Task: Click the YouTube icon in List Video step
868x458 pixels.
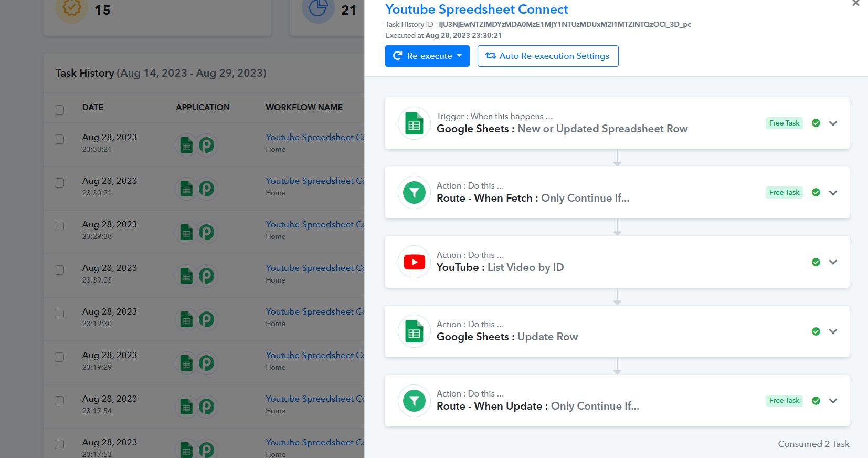Action: [x=414, y=262]
